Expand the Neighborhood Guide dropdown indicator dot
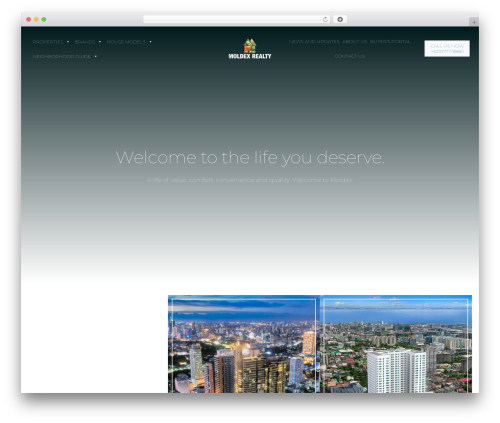500x423 pixels. coord(96,56)
